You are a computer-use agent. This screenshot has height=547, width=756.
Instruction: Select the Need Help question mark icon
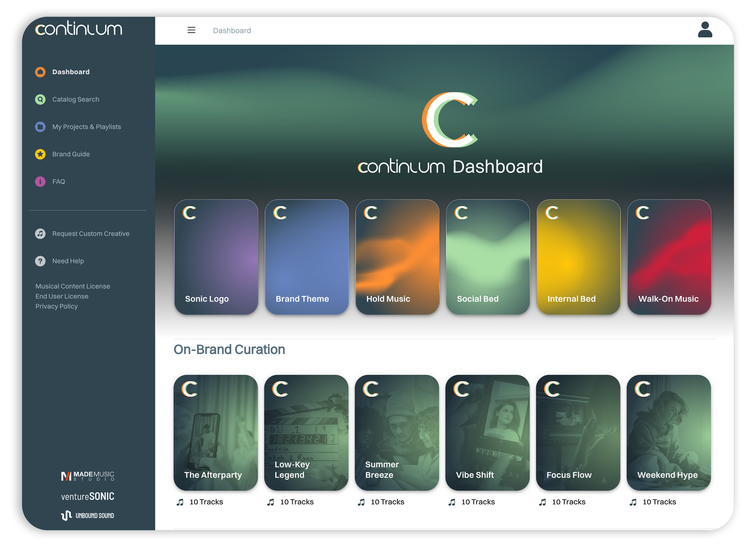point(40,261)
